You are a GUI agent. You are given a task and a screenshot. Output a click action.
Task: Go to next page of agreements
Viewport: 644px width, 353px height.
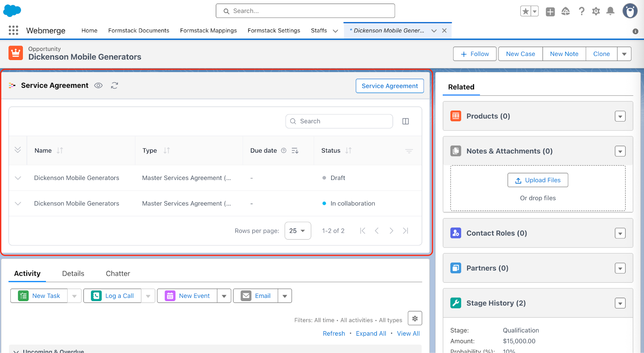tap(391, 231)
